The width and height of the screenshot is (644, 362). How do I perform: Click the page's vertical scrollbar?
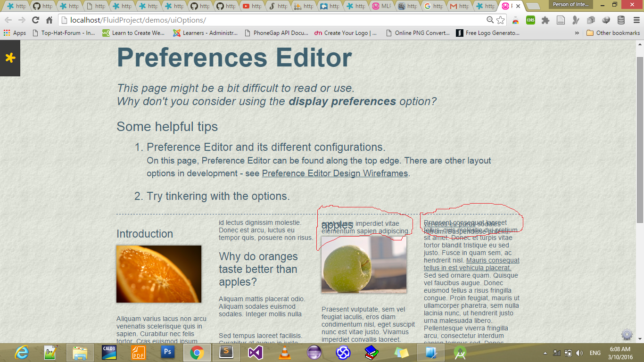pyautogui.click(x=640, y=141)
